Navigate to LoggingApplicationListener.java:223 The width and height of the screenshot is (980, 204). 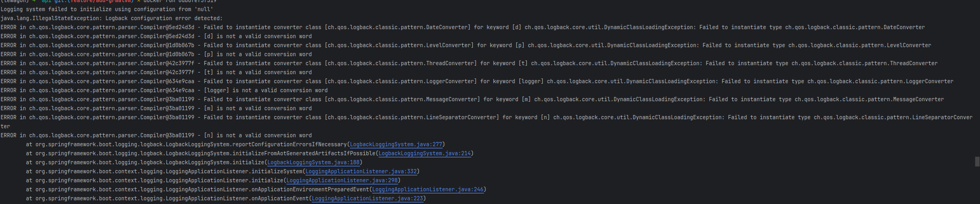pos(367,198)
